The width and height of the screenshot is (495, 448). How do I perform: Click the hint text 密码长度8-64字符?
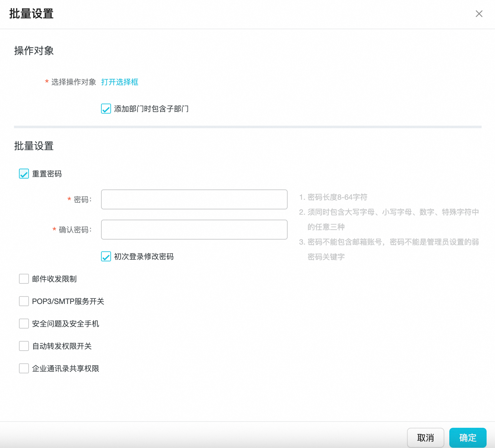[337, 197]
